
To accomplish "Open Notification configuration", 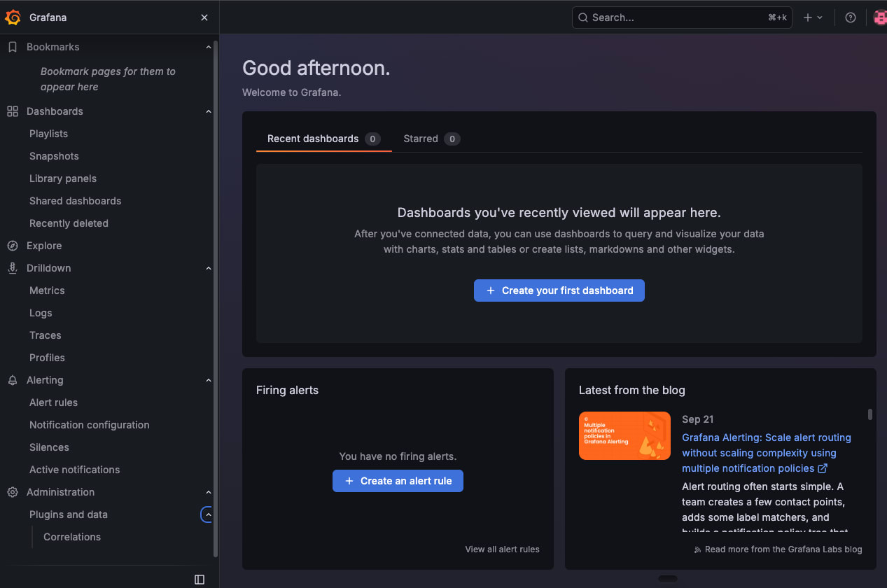I will [89, 425].
